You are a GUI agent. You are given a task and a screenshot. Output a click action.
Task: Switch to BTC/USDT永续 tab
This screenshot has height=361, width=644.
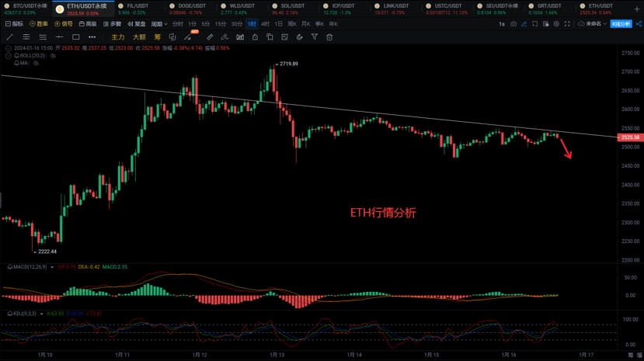click(x=25, y=9)
